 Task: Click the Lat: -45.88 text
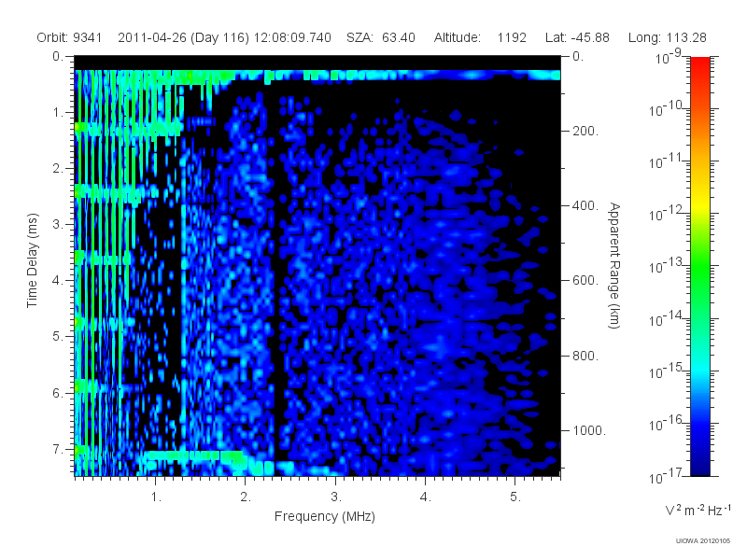pos(577,37)
